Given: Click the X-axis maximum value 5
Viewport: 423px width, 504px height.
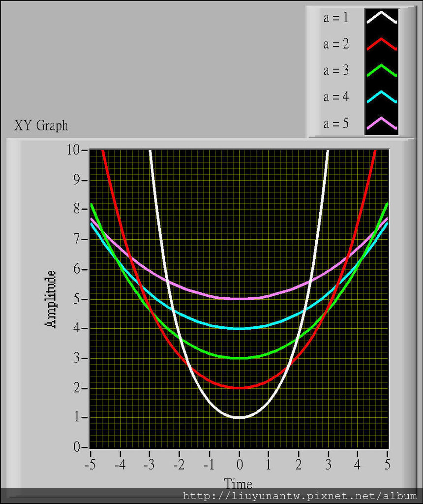Looking at the screenshot, I should click(x=388, y=465).
